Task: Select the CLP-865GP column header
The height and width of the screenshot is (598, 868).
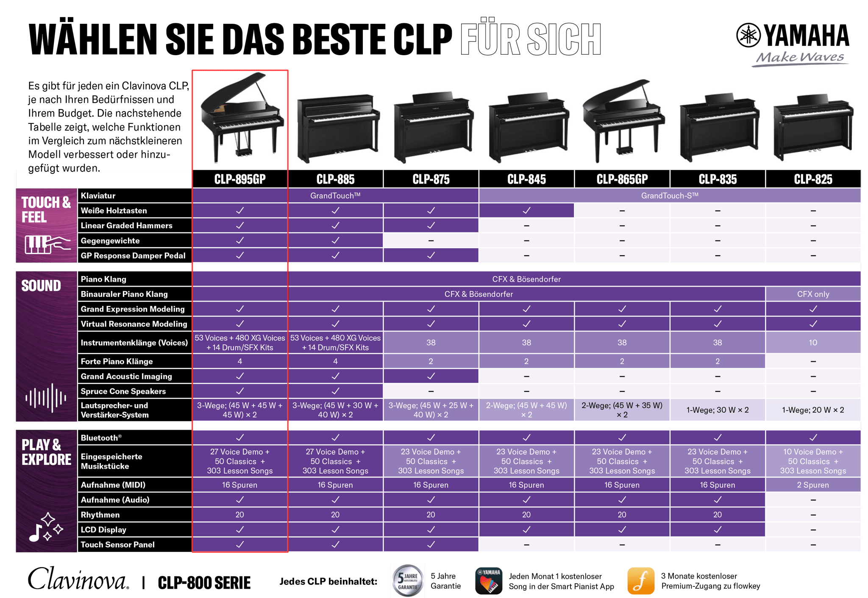Action: pyautogui.click(x=622, y=179)
